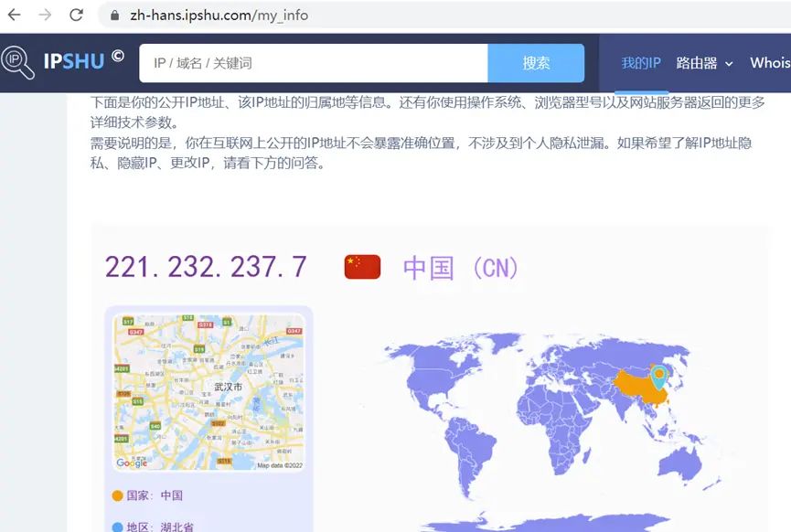Click the IPSHU magnifier logo icon
Image resolution: width=791 pixels, height=532 pixels.
[x=16, y=60]
